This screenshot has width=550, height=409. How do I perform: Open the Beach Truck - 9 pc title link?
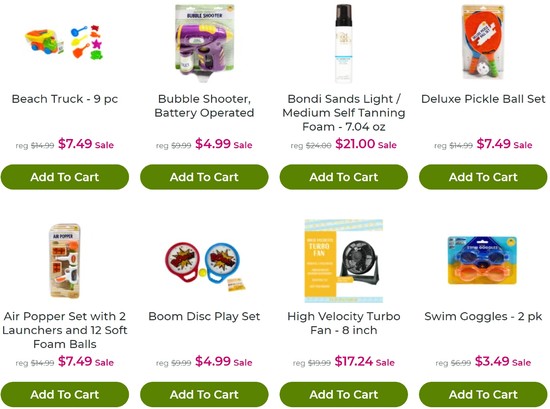click(x=65, y=99)
